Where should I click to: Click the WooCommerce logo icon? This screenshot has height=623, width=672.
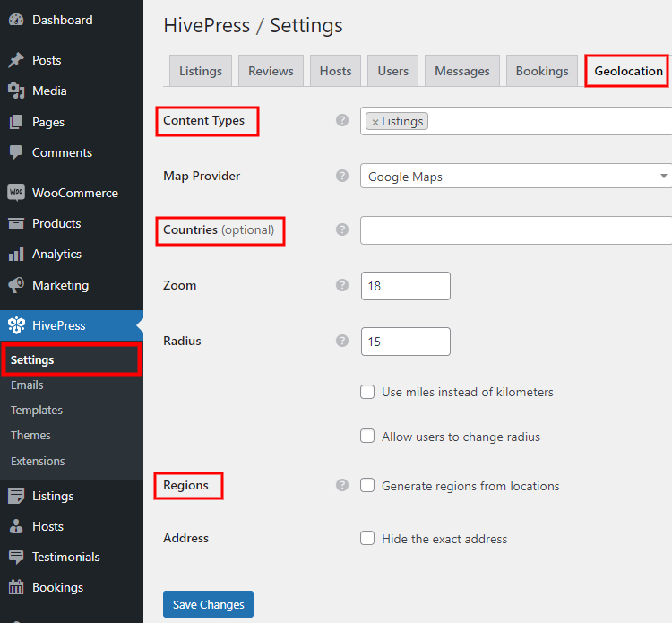click(16, 193)
